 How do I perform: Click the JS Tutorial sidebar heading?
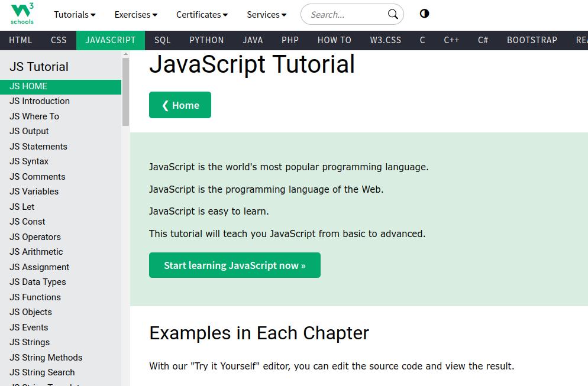(39, 67)
